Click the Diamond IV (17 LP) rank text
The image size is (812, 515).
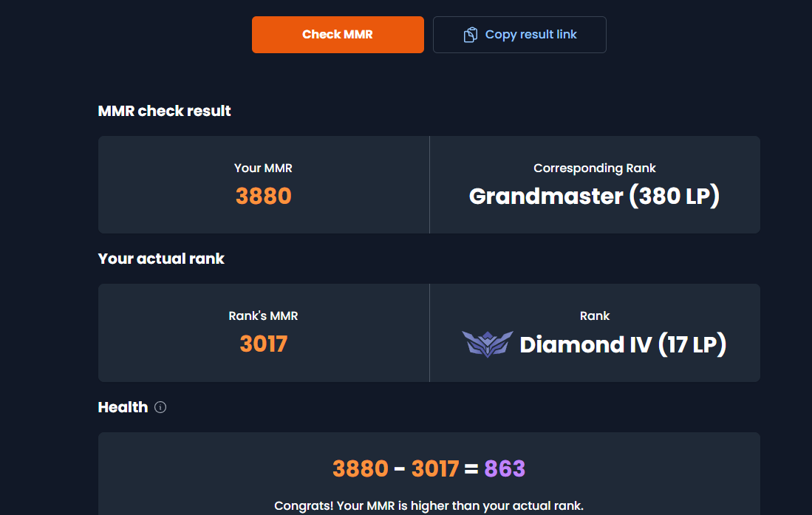(x=623, y=344)
